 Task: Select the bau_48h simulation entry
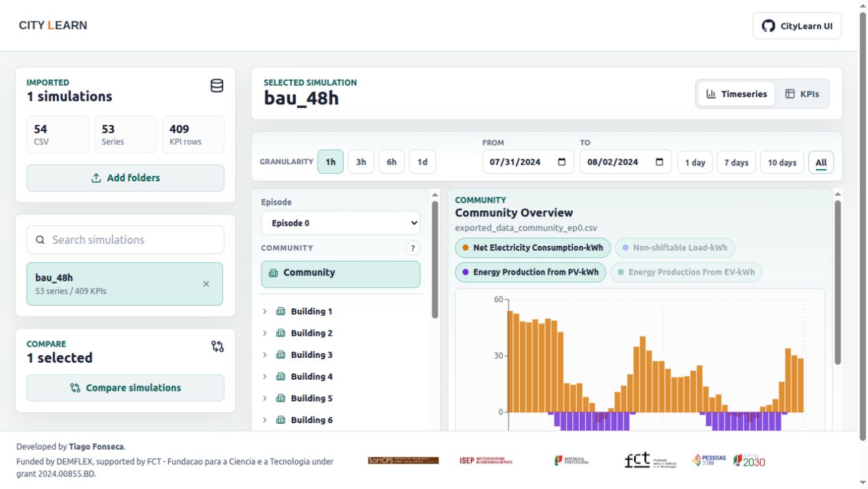(x=125, y=284)
